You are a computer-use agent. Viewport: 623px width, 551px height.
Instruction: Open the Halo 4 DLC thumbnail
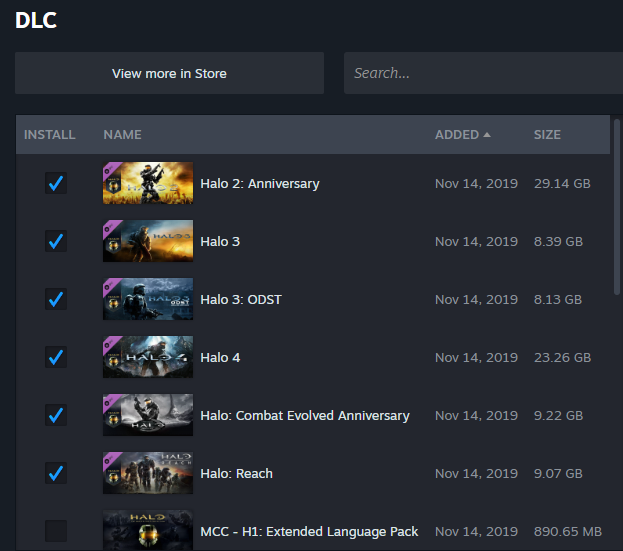click(x=148, y=357)
